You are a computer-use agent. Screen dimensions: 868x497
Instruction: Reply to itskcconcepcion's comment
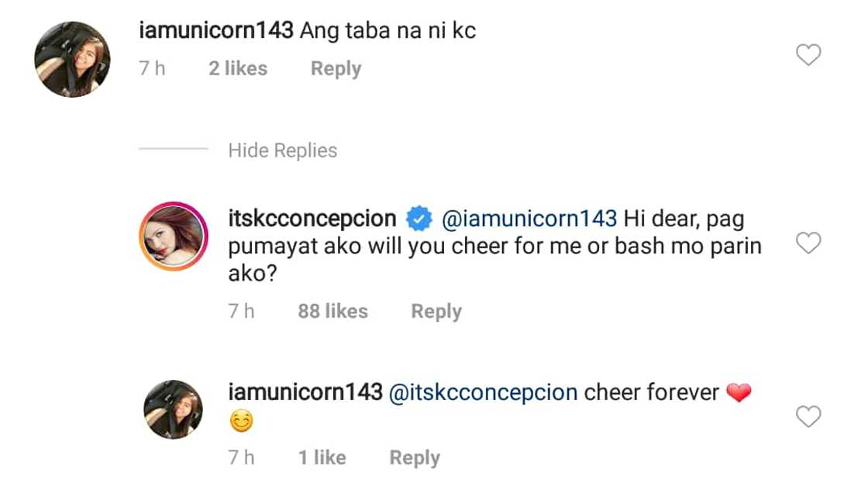(x=436, y=312)
